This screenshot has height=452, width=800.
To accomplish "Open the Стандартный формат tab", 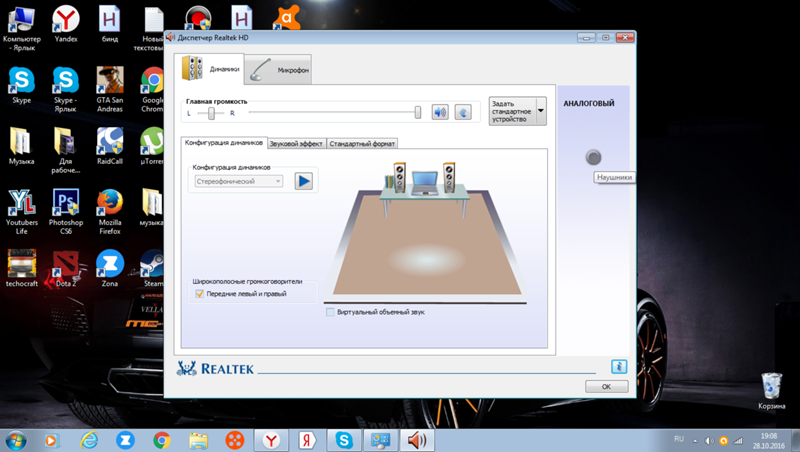I will coord(362,144).
